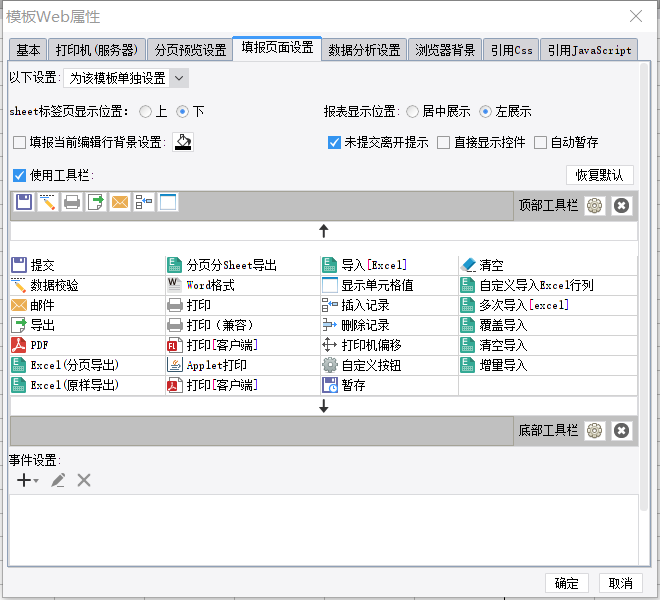Confirm with the 确定 button
The image size is (660, 600).
566,583
